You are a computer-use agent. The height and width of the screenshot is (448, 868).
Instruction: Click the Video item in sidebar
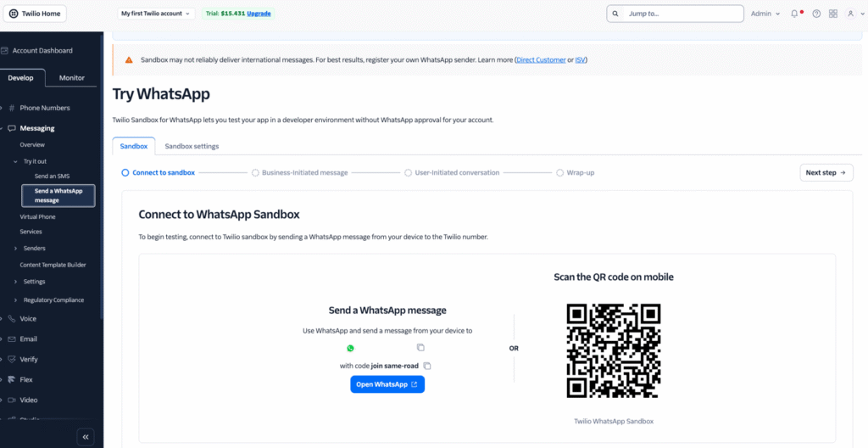coord(29,400)
